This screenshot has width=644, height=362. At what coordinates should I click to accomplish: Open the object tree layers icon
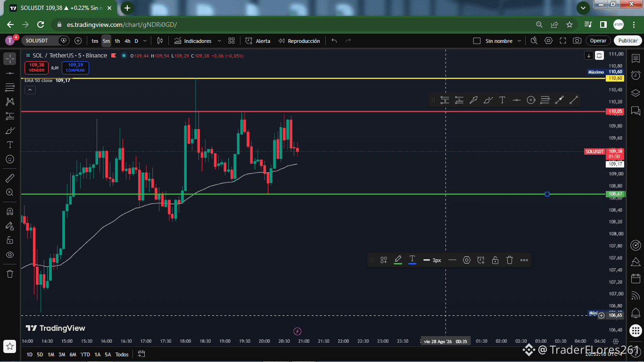(x=636, y=93)
